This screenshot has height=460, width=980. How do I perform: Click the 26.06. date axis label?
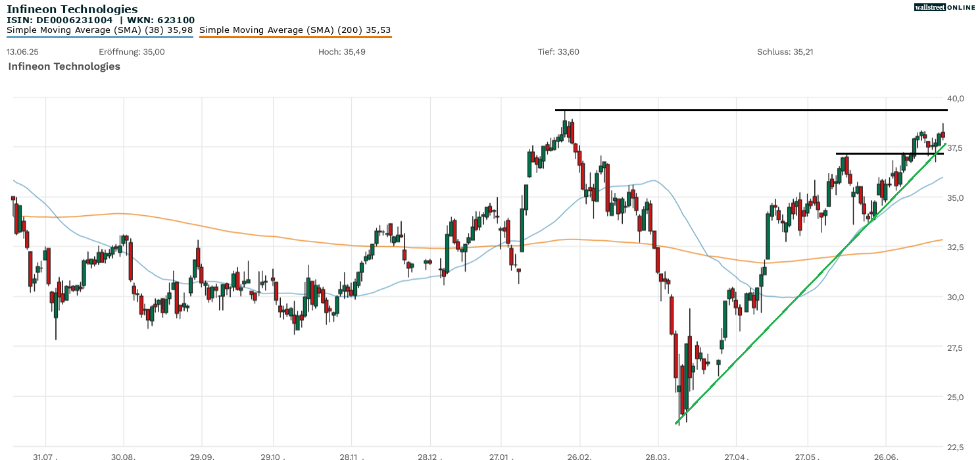pyautogui.click(x=886, y=456)
